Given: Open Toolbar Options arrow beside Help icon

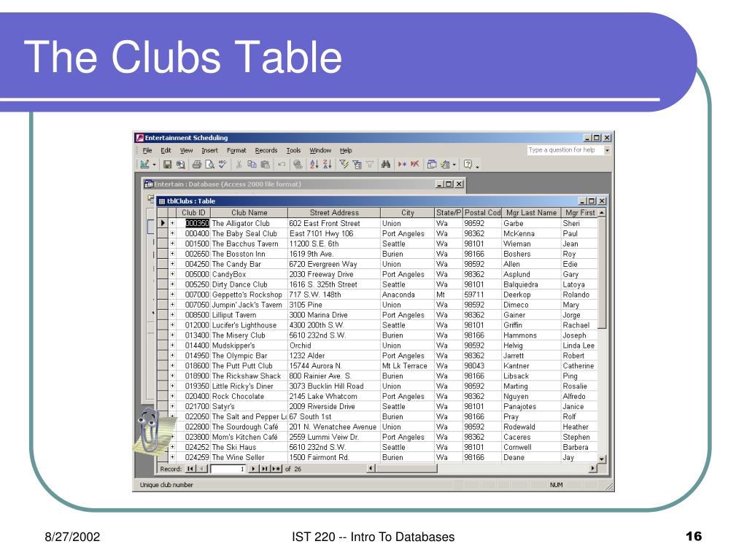Looking at the screenshot, I should (477, 166).
